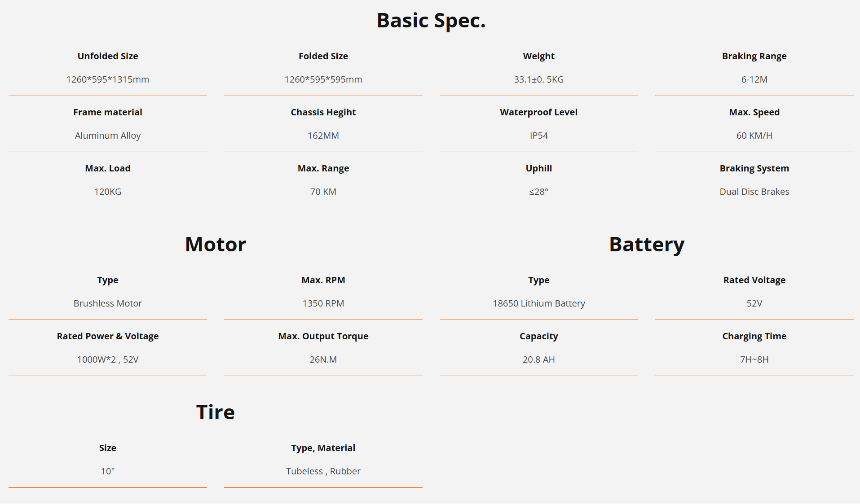Click the Tire section heading

[x=215, y=412]
